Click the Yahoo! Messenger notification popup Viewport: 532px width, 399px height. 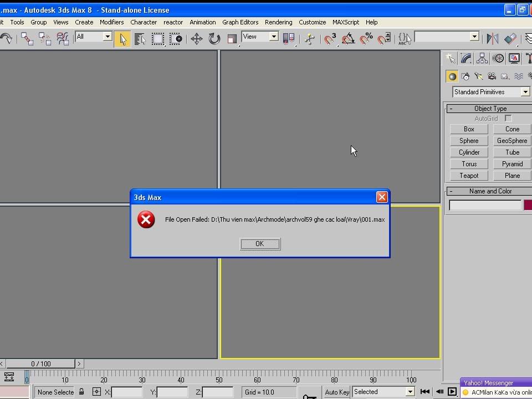(x=496, y=388)
